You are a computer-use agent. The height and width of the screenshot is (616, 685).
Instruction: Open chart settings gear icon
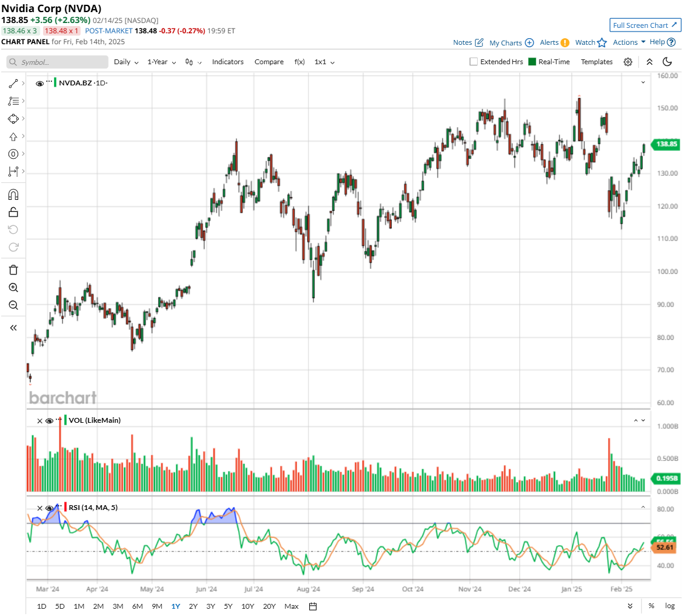628,62
